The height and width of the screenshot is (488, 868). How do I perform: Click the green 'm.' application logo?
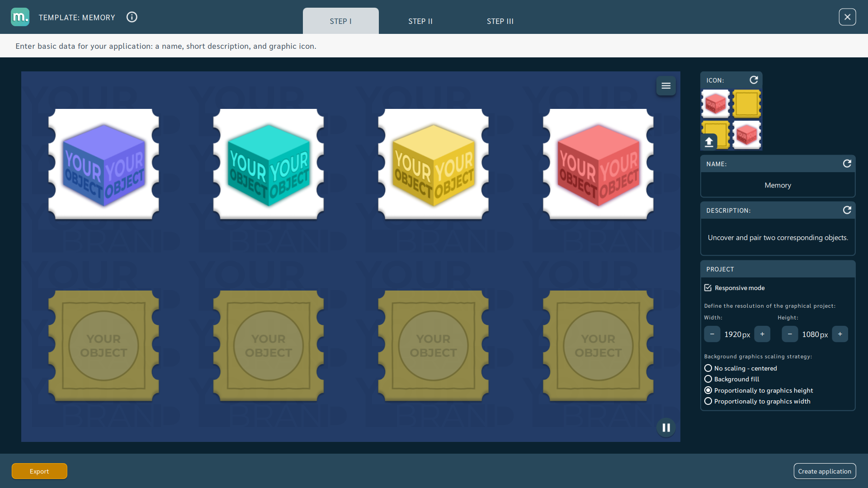coord(20,17)
